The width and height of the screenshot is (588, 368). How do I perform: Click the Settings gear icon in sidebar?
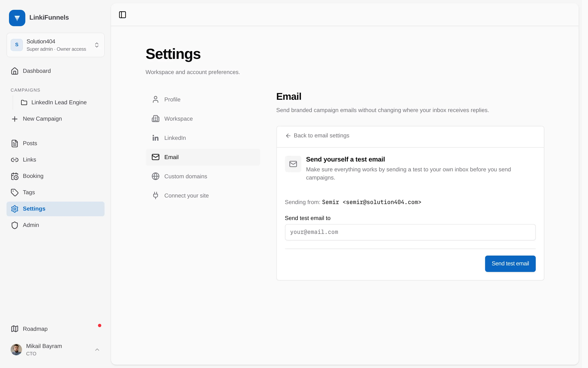click(x=14, y=209)
